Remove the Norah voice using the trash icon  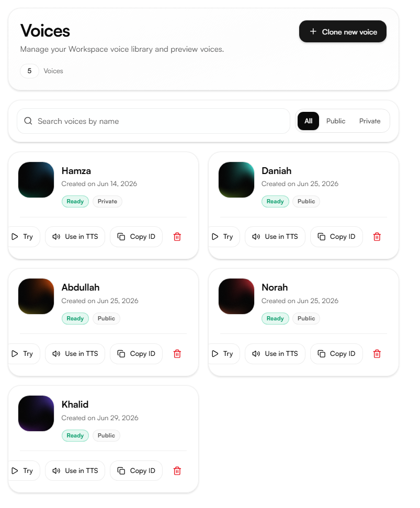click(377, 354)
